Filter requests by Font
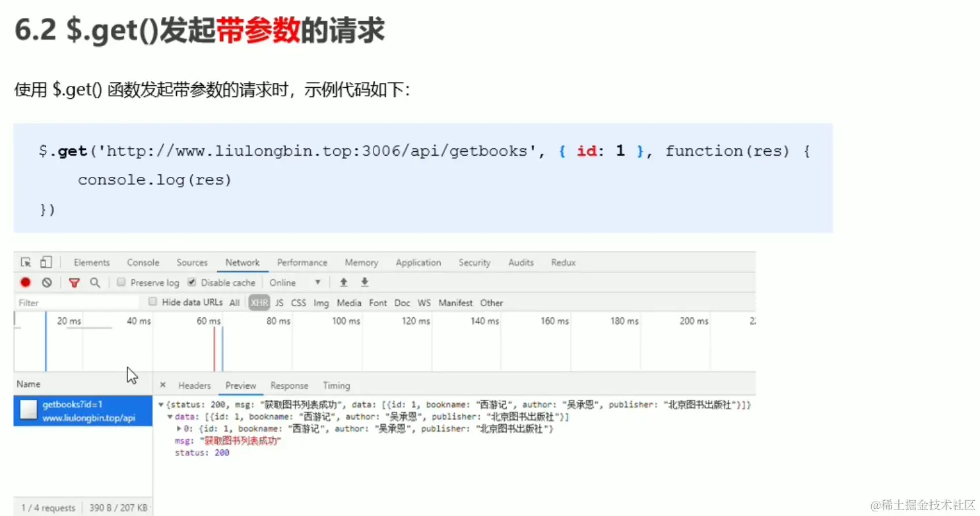 378,303
